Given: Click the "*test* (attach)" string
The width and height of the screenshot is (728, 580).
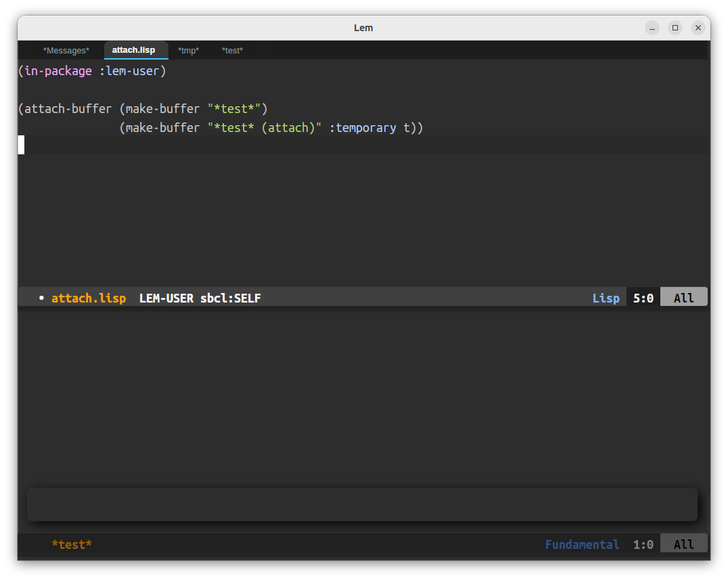Looking at the screenshot, I should tap(264, 128).
